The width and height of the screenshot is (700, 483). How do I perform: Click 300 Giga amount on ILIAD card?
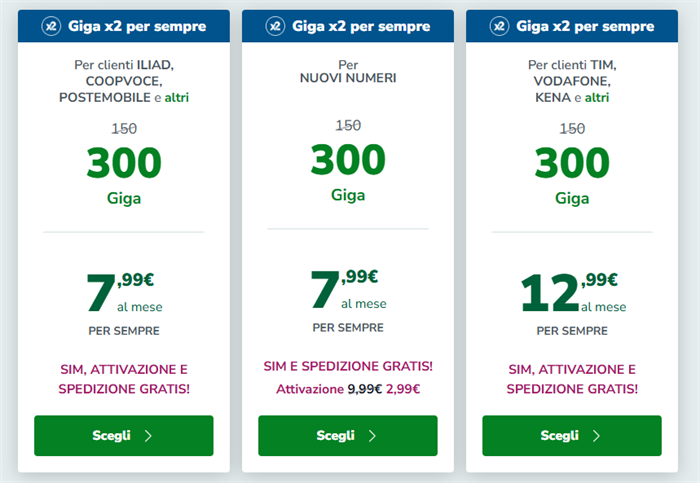coord(124,175)
